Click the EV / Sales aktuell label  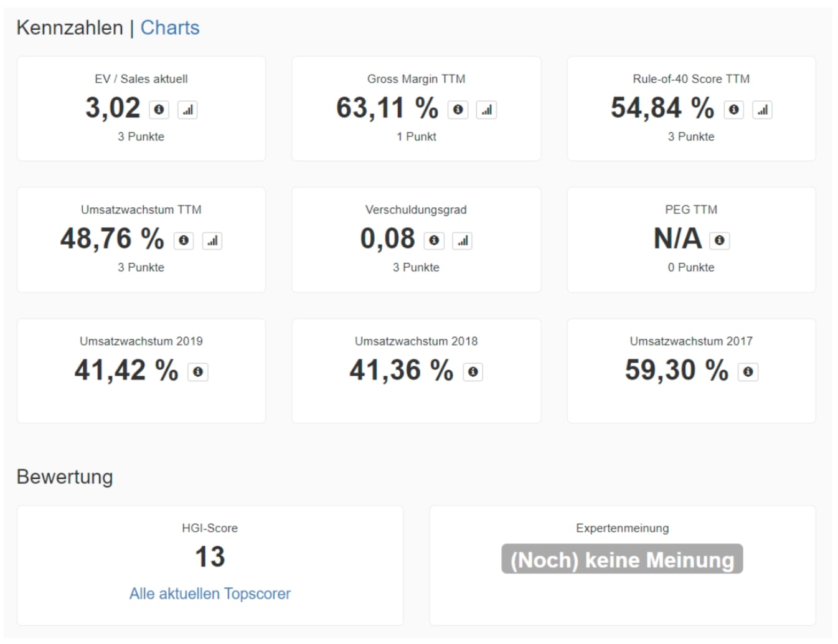tap(141, 79)
